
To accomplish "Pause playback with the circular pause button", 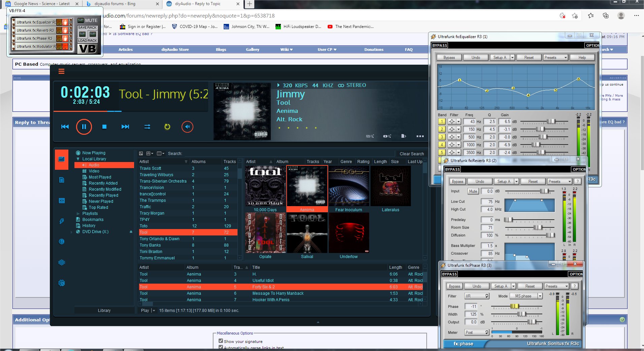I will click(x=84, y=127).
